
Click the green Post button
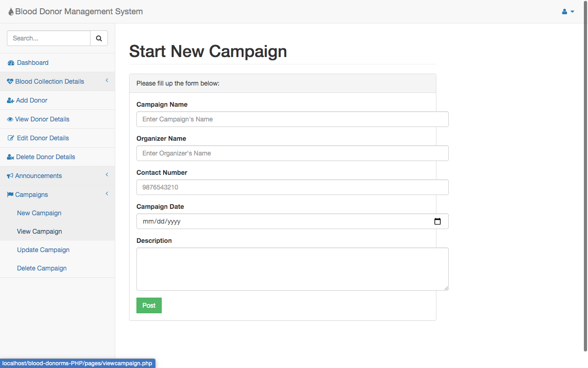click(149, 305)
